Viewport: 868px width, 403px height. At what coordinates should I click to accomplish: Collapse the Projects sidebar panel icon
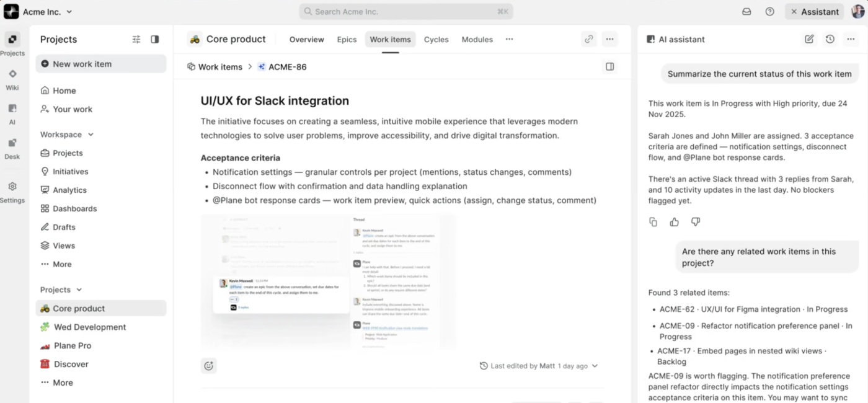coord(155,39)
